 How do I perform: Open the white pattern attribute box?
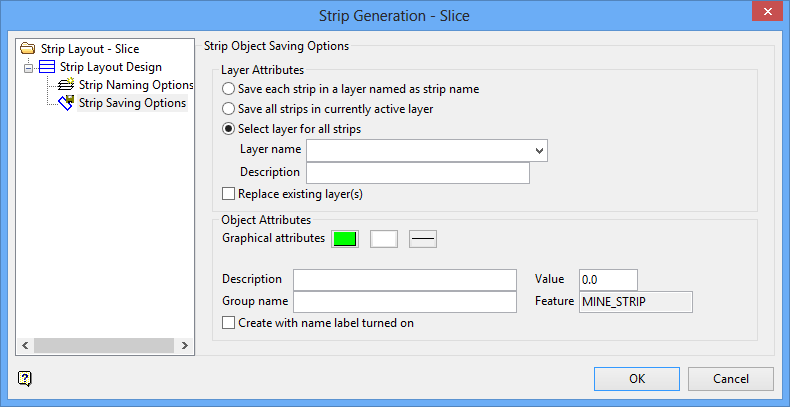point(384,238)
